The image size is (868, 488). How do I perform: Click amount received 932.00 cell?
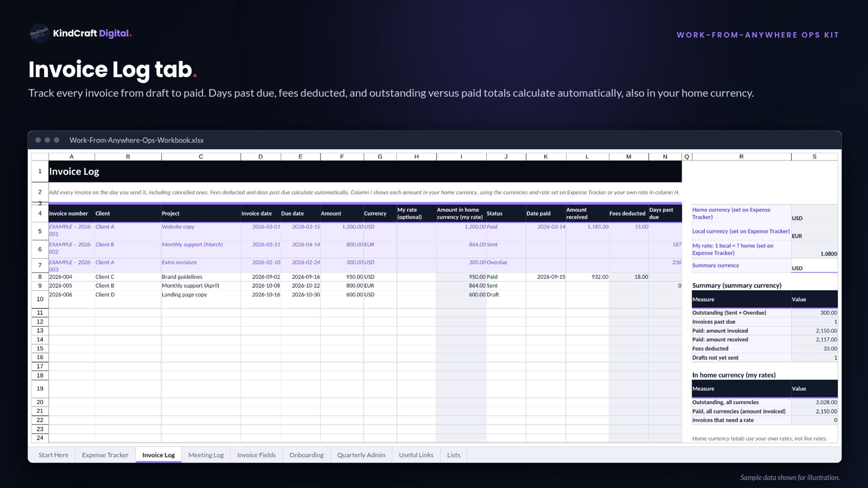pyautogui.click(x=587, y=277)
